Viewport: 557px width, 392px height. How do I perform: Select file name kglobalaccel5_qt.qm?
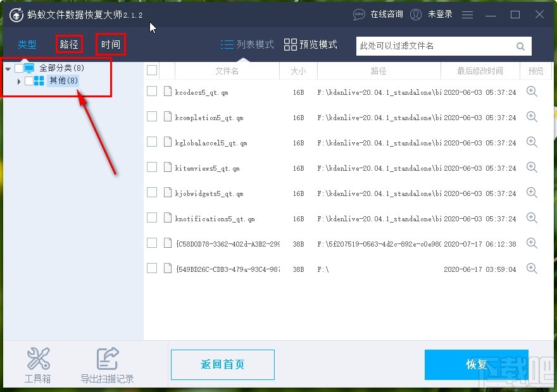211,143
